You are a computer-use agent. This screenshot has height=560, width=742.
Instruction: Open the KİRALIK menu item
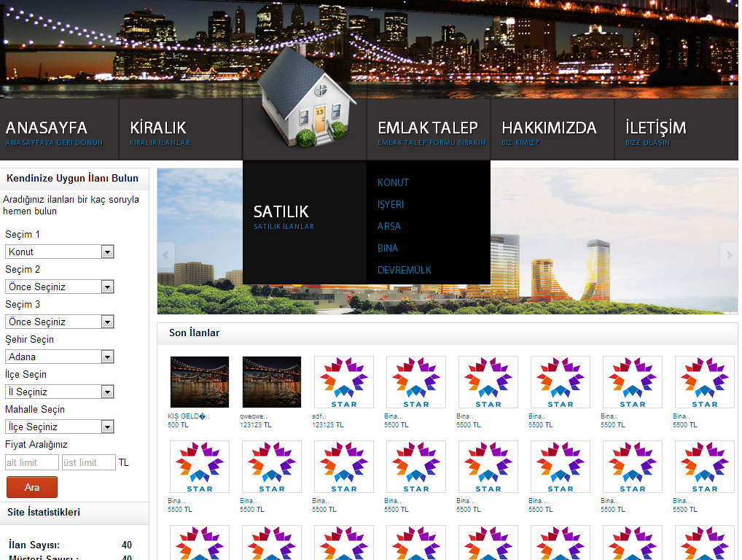158,129
